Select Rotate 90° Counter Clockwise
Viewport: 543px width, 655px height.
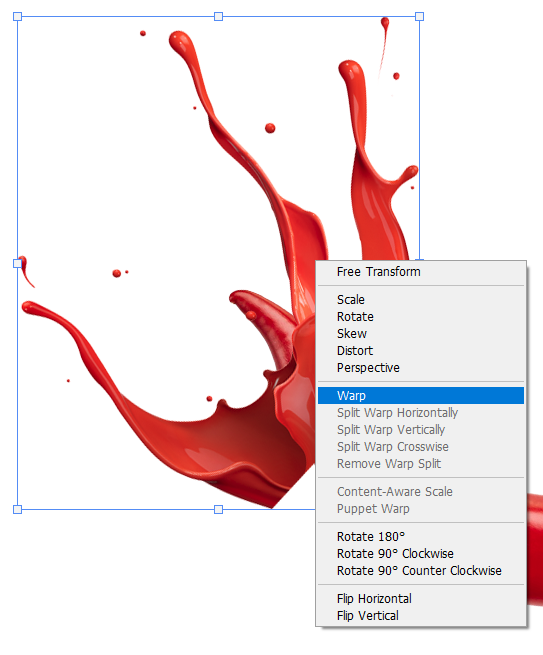[x=421, y=571]
